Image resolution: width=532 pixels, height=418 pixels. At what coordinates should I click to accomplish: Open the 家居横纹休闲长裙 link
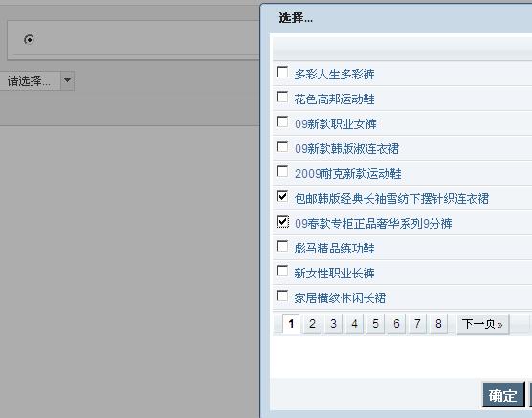[340, 297]
